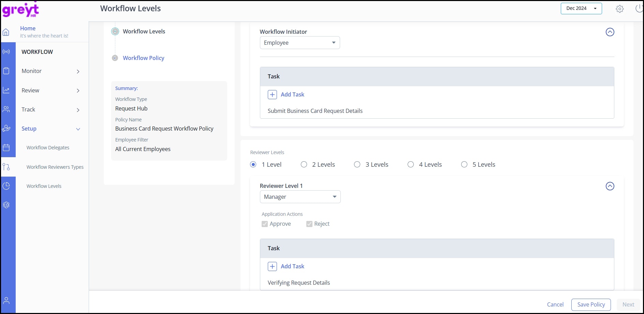This screenshot has width=644, height=314.
Task: Click the Business Card Request Workflow Policy name
Action: tap(164, 129)
